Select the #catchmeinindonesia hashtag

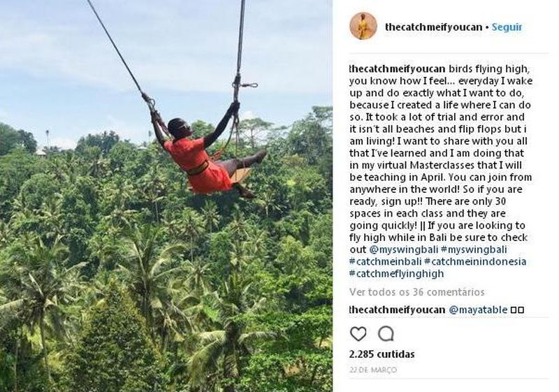click(x=475, y=261)
